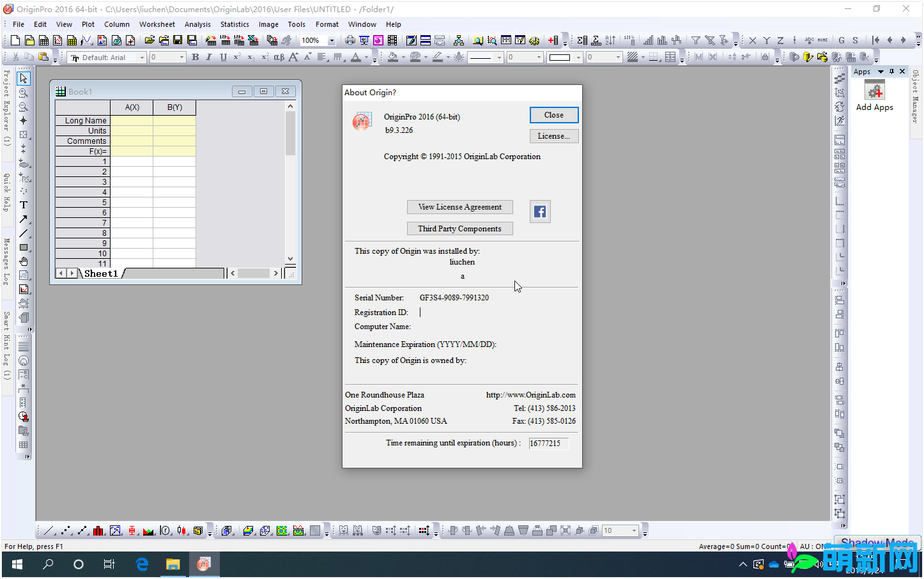Save the project using the floppy disk icon
Screen dimensions: 924x579
[x=178, y=40]
